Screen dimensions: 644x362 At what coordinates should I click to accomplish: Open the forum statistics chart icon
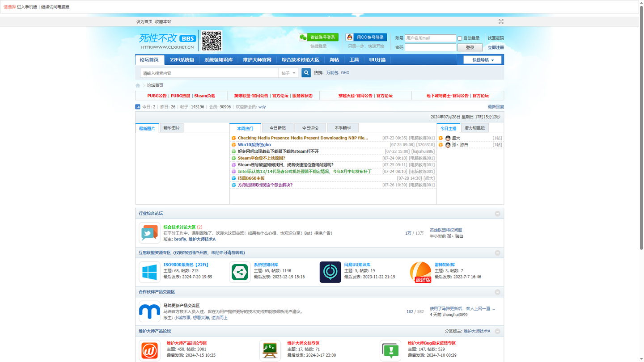pos(138,107)
